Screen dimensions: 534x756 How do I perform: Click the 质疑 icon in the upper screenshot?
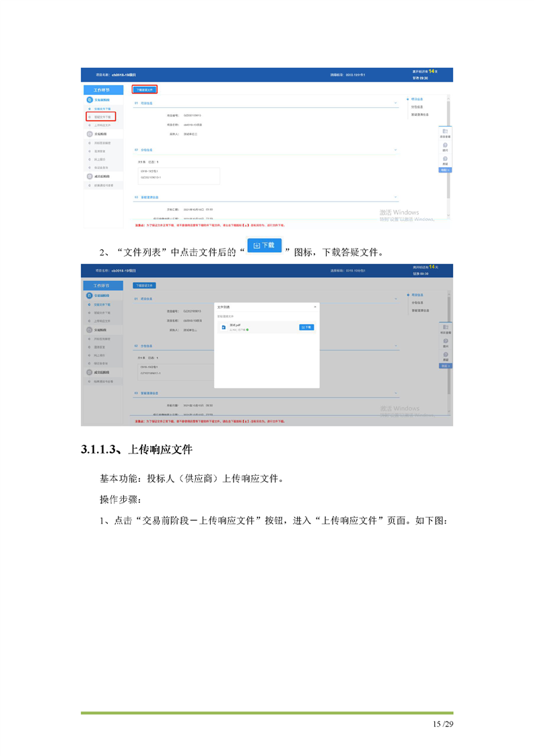(x=445, y=160)
